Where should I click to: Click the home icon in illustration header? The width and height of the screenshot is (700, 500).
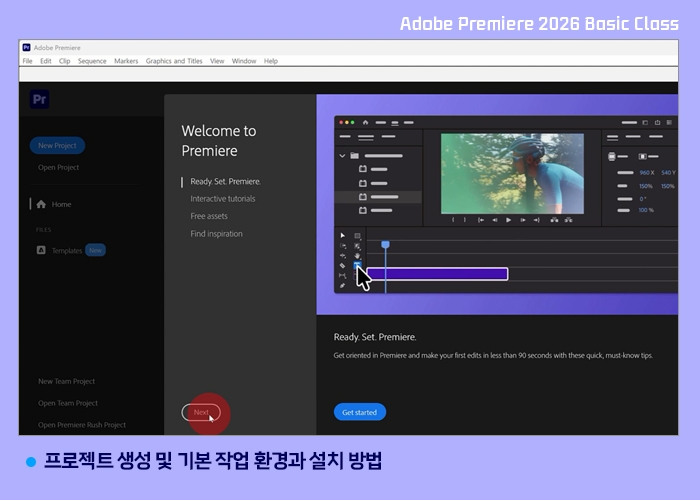pos(365,122)
